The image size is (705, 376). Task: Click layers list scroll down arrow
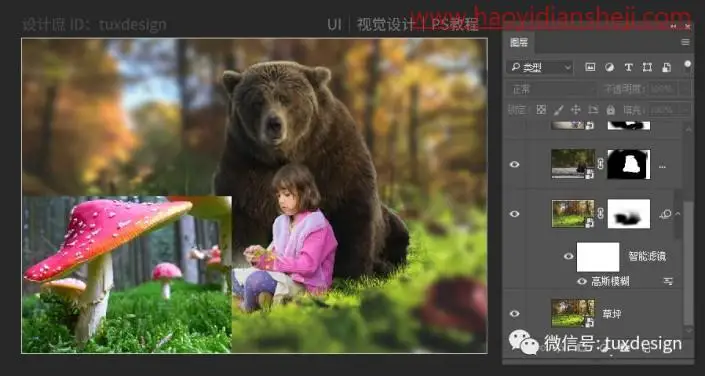click(688, 332)
